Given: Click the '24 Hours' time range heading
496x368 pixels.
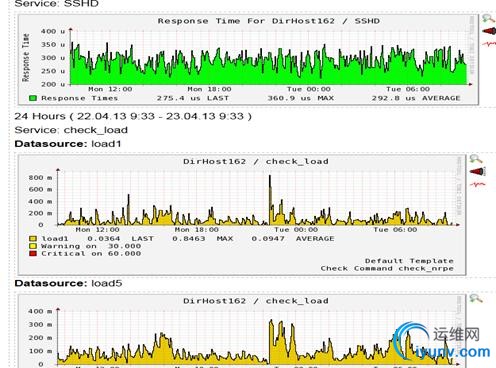Looking at the screenshot, I should [x=133, y=116].
